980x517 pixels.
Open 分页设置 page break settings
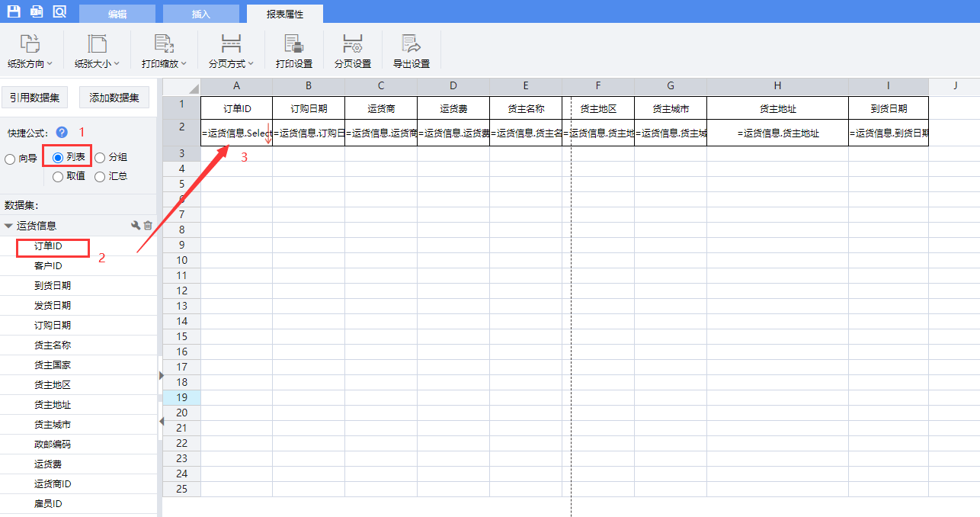pos(352,51)
